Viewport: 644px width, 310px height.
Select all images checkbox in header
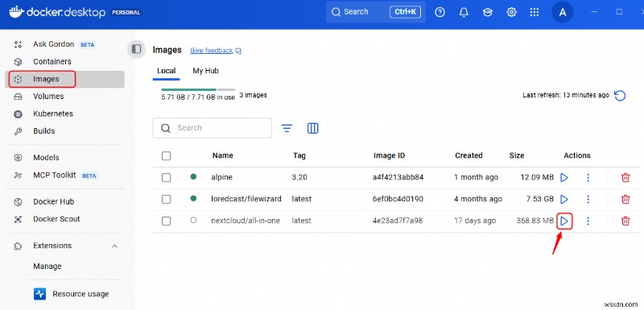click(166, 155)
